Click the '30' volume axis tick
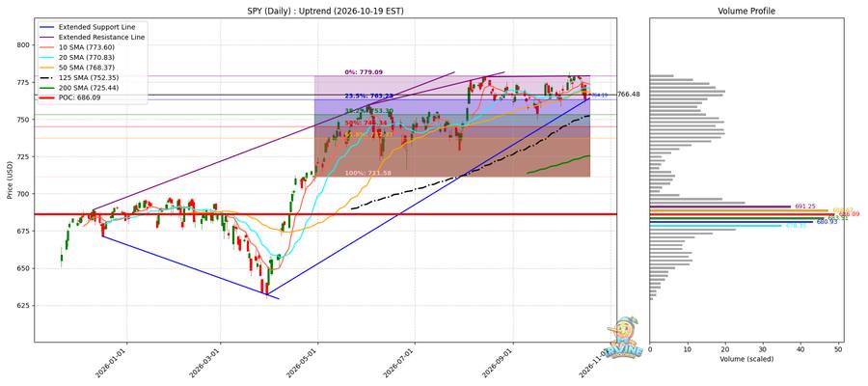This screenshot has height=386, width=868. [x=763, y=349]
